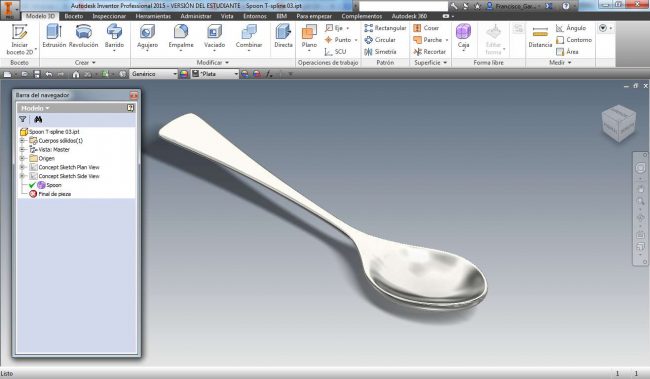This screenshot has height=379, width=650.
Task: Select the Agujero hole tool
Action: tap(148, 37)
